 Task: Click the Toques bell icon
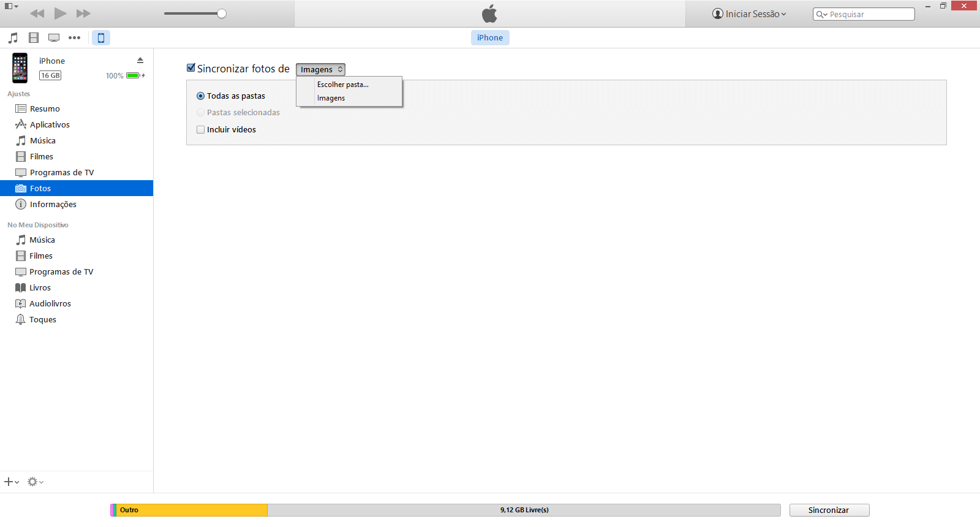[x=20, y=319]
